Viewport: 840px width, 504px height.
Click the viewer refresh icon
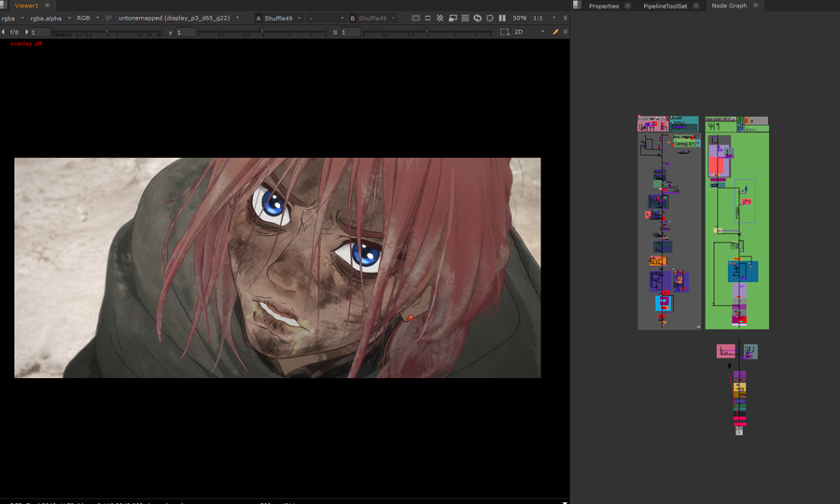pyautogui.click(x=477, y=18)
